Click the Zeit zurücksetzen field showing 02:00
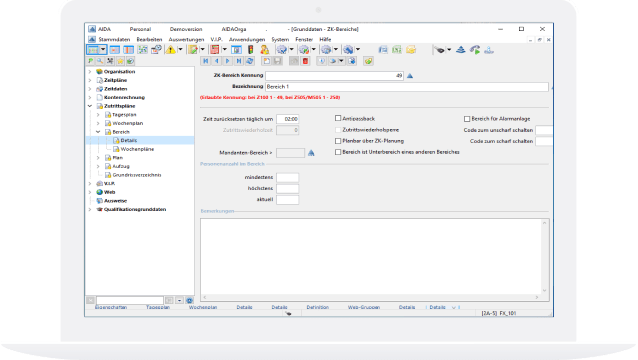638x360 pixels. click(288, 119)
